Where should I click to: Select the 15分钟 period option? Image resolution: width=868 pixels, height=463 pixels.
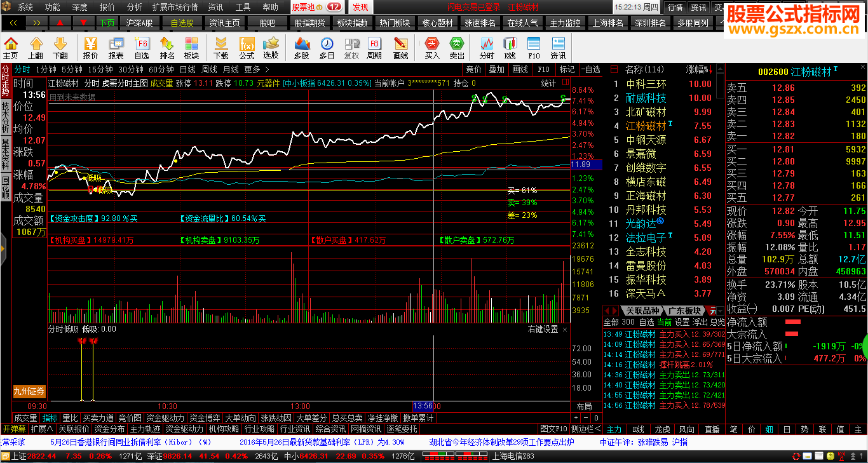[100, 69]
